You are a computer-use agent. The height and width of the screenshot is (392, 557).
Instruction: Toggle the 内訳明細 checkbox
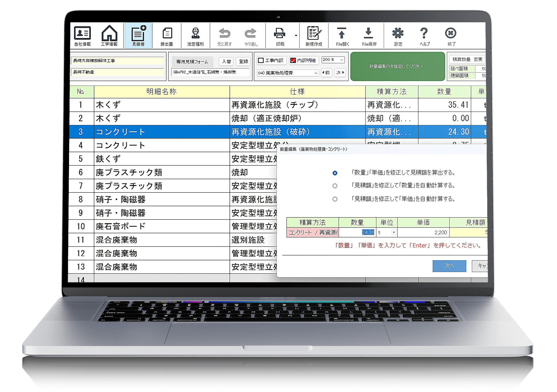pos(293,60)
